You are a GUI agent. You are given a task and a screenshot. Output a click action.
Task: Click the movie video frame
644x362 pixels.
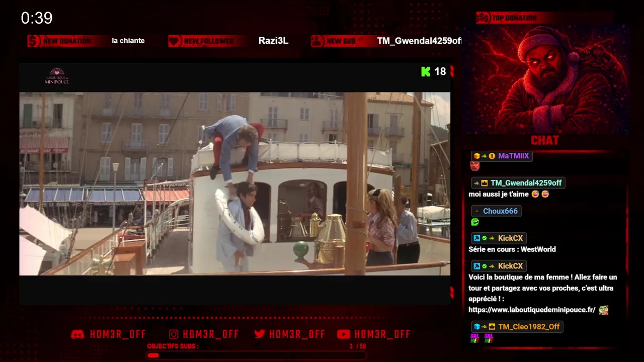pyautogui.click(x=234, y=184)
